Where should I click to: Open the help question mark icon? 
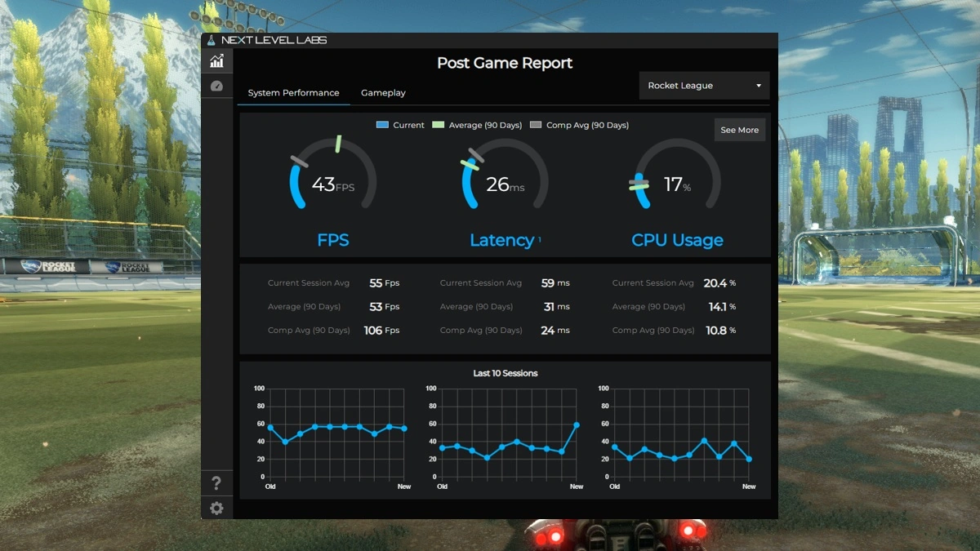[x=216, y=482]
